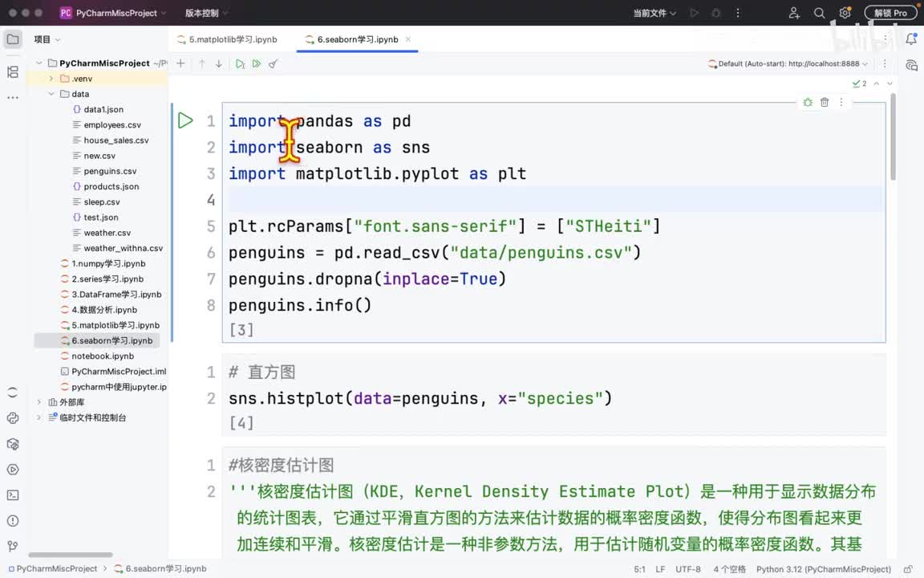924x578 pixels.
Task: Open notebook toolbar more options dots
Action: 885,63
